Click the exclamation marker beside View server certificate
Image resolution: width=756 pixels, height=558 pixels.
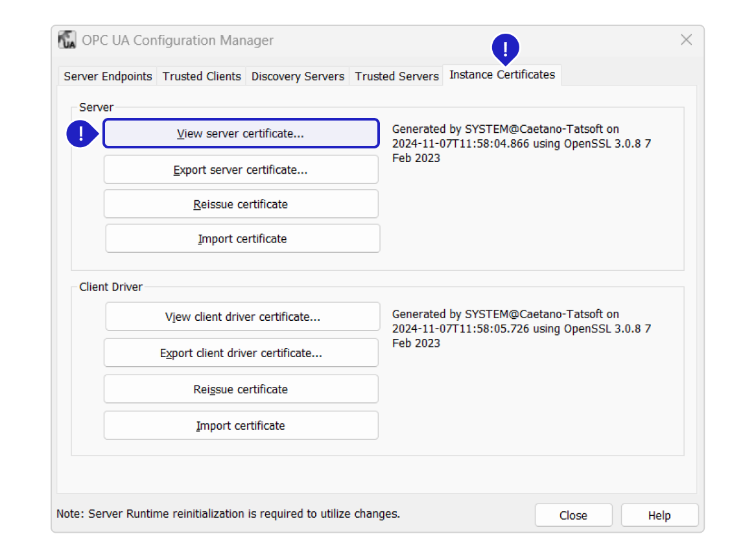81,134
